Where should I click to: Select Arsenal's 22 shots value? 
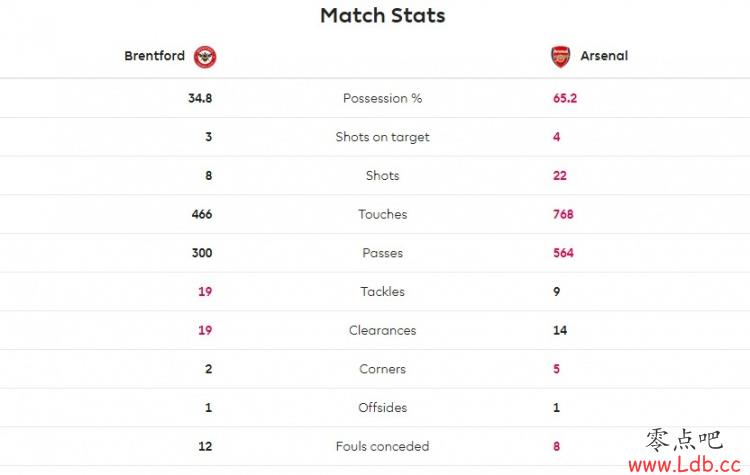[x=560, y=176]
